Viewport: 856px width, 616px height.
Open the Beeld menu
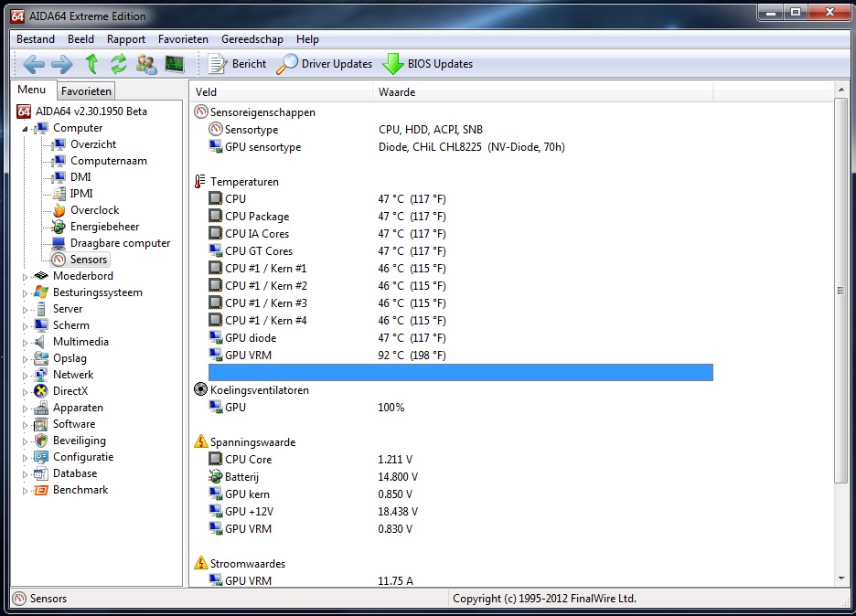[x=80, y=39]
